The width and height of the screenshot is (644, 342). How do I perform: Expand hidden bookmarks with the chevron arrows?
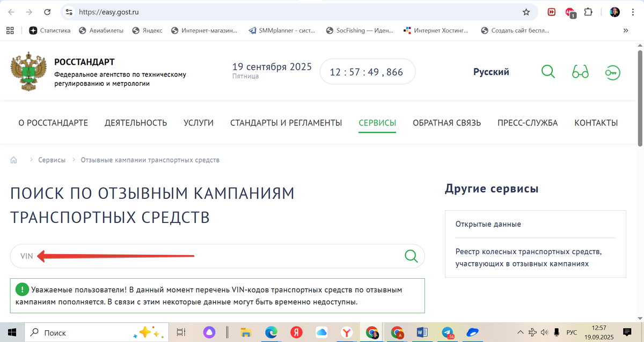click(x=626, y=31)
